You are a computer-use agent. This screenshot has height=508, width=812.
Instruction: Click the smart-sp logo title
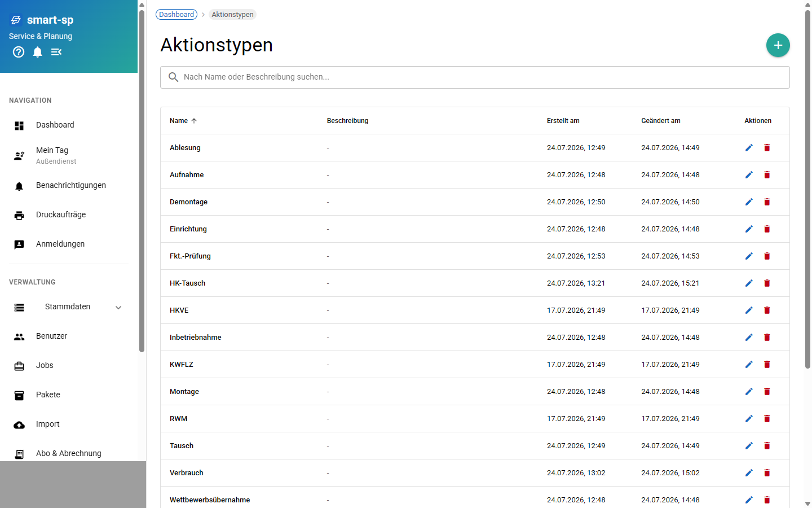tap(50, 20)
